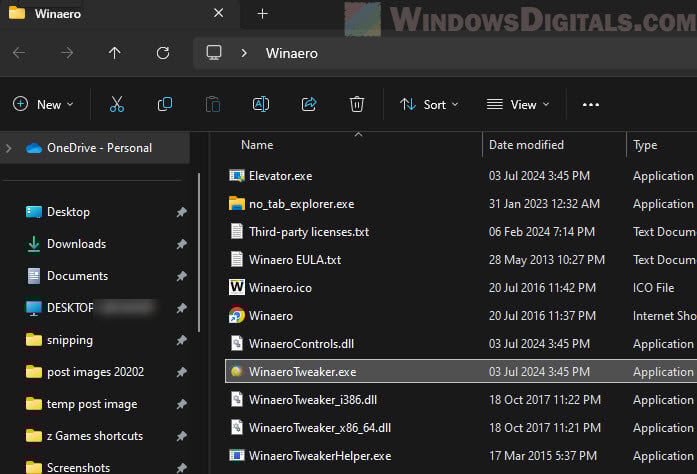Click the WinaeroControls.dll file icon
Image resolution: width=697 pixels, height=474 pixels.
pos(236,343)
